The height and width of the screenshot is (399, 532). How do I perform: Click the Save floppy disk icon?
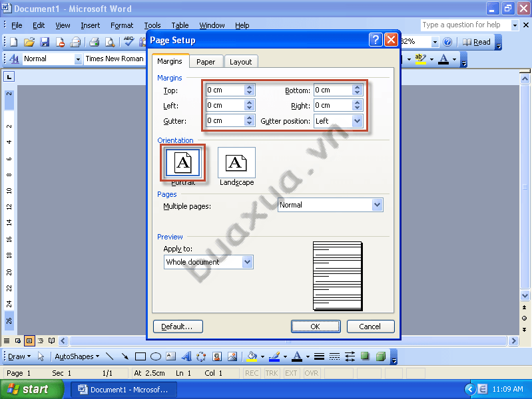point(45,42)
